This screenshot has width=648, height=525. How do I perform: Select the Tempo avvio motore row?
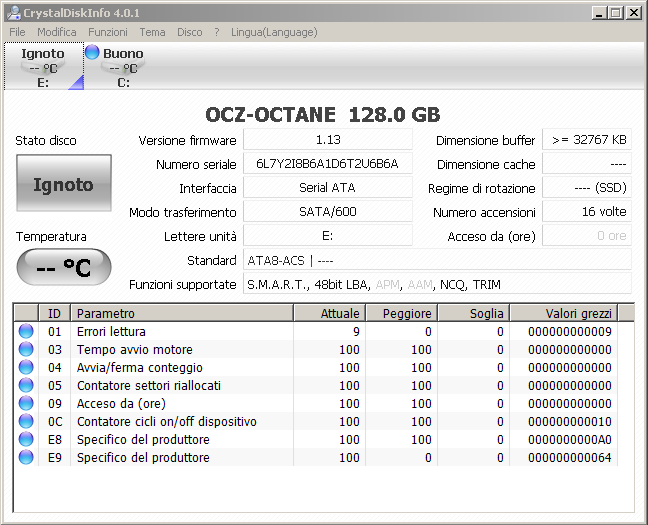point(316,350)
